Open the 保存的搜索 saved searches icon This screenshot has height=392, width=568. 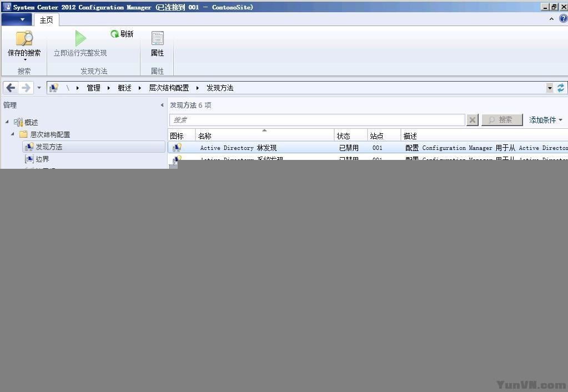24,38
